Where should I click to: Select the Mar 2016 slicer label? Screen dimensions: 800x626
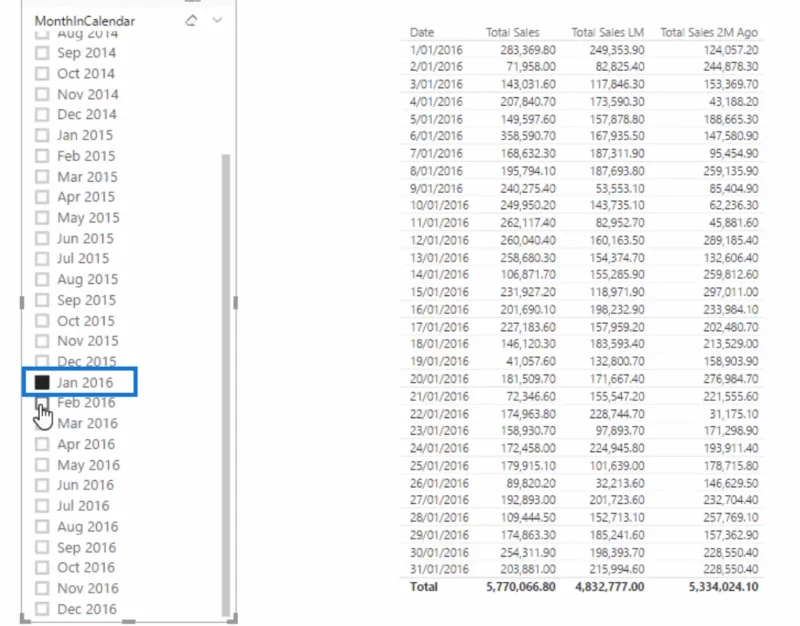pyautogui.click(x=87, y=423)
